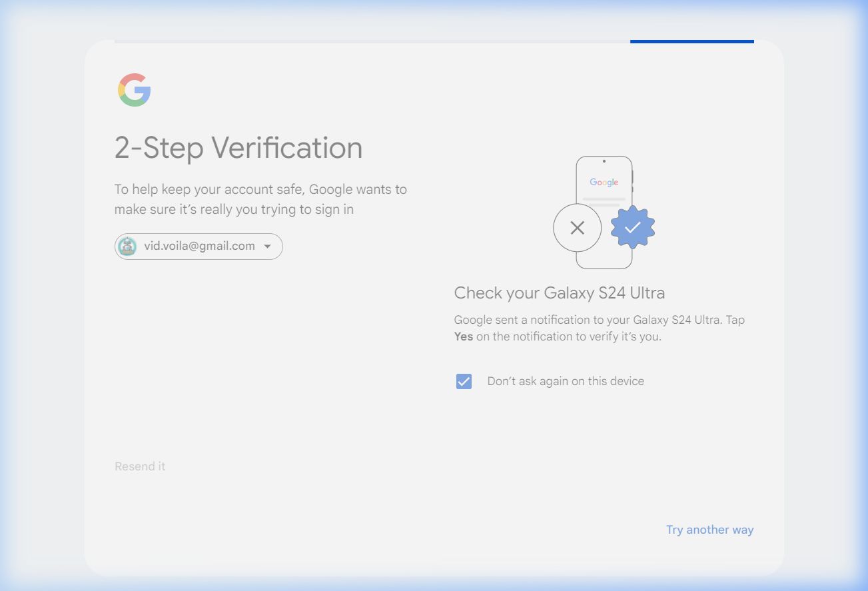Screen dimensions: 868x591
Task: Click the "Resend it" link
Action: 140,466
